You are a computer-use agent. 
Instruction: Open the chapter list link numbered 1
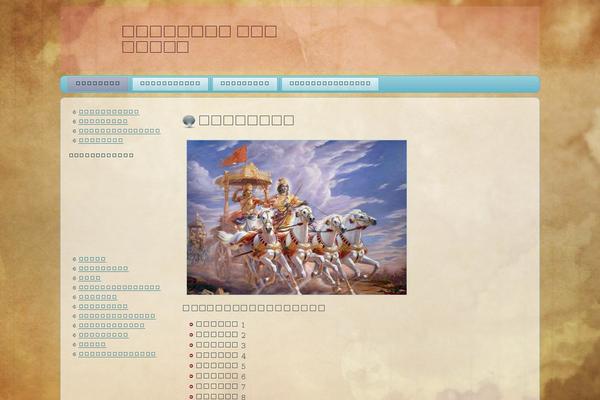pos(221,325)
